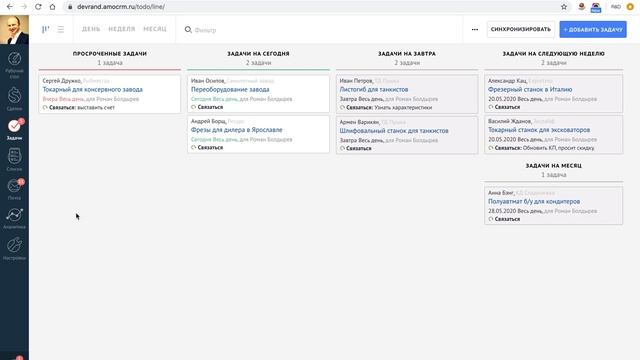
Task: Open task Фрезерный станок в Италию
Action: (530, 89)
